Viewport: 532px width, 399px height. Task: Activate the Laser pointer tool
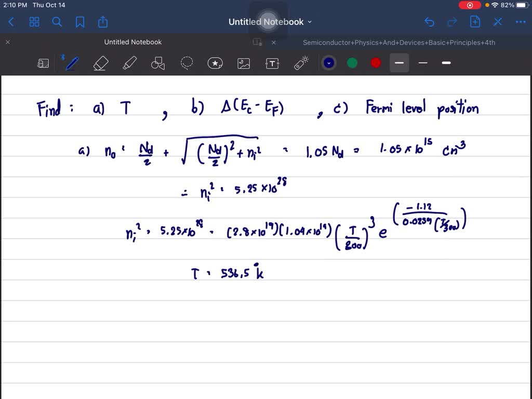pos(301,63)
